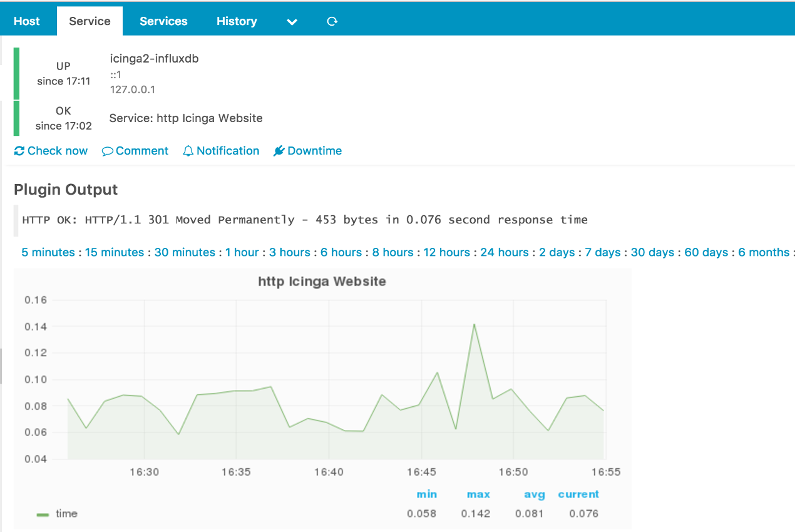Select the 7 days time range
The image size is (795, 532).
603,252
